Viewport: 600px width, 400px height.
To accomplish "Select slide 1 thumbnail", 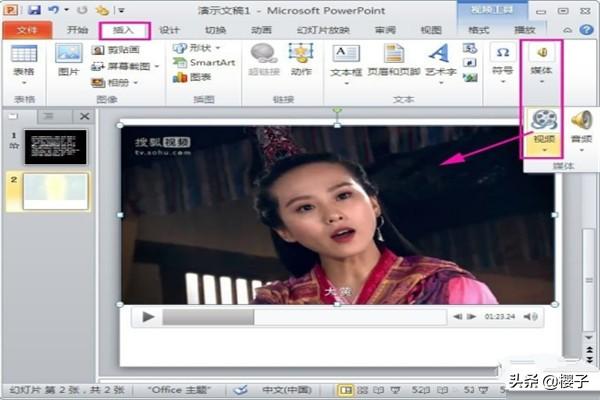I will 56,147.
